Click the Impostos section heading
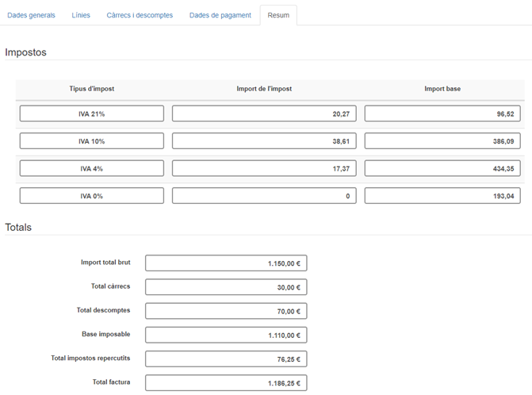This screenshot has height=395, width=532. (x=26, y=52)
